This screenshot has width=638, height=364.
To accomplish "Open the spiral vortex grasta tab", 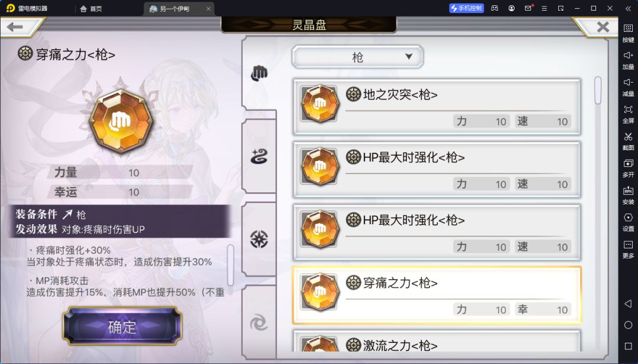I will [x=259, y=323].
